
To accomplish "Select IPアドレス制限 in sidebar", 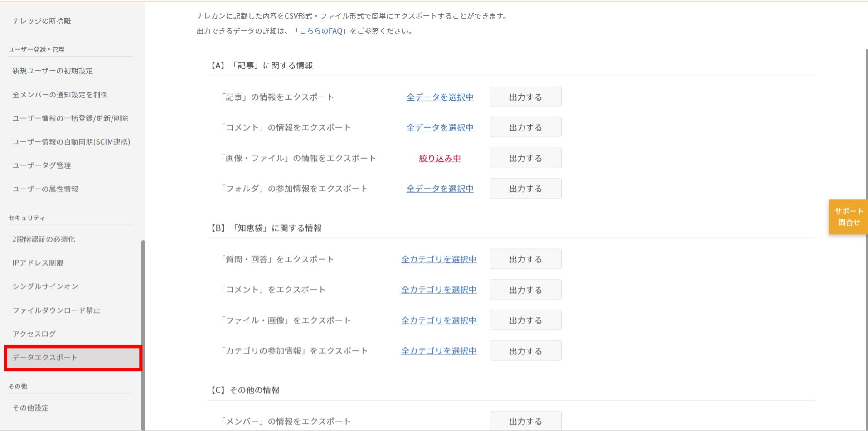I will click(x=38, y=263).
